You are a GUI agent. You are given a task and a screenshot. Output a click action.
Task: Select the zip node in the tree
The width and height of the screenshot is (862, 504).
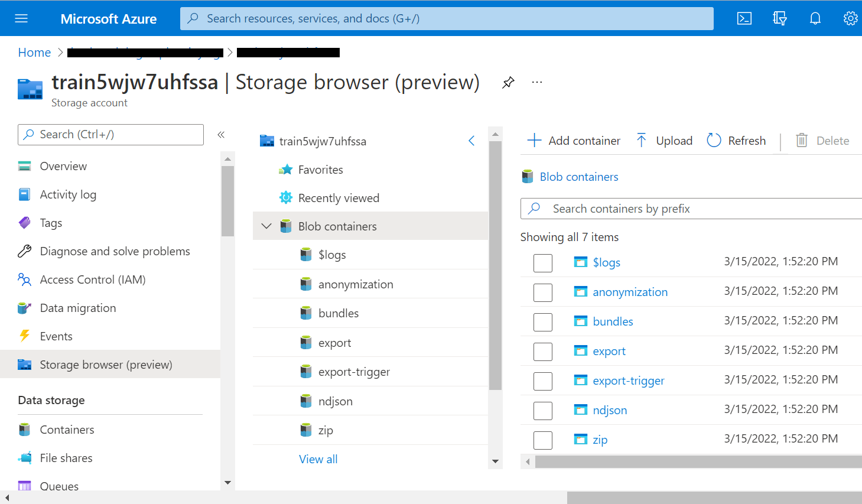(370, 430)
